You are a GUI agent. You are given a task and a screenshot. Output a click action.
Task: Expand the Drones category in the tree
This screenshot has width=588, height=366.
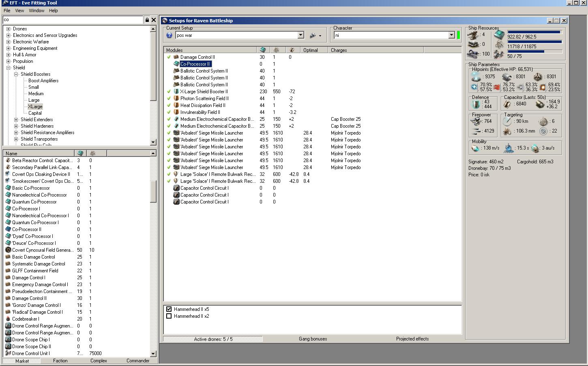pyautogui.click(x=9, y=29)
